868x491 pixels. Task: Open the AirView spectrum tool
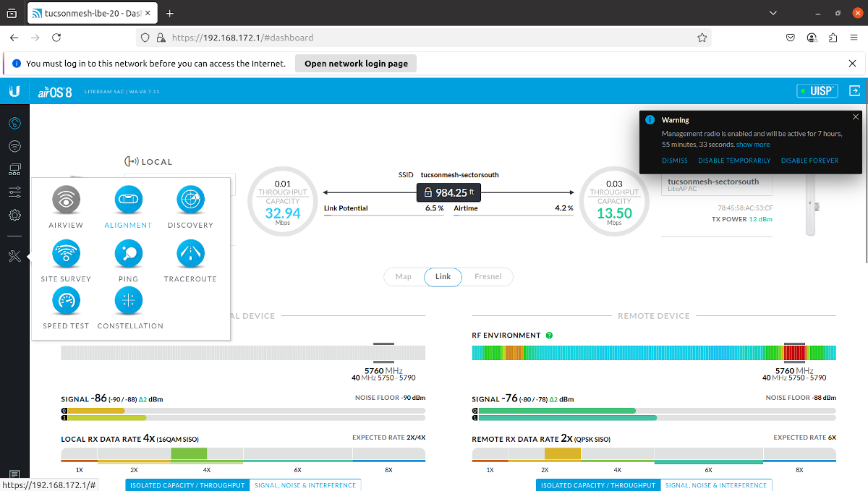(66, 200)
